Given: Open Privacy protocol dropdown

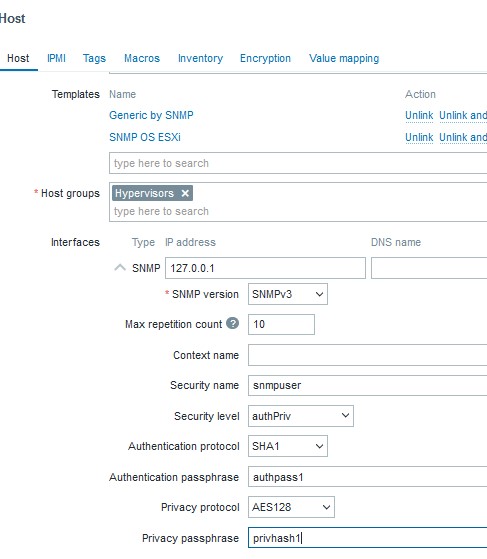Looking at the screenshot, I should pos(291,507).
